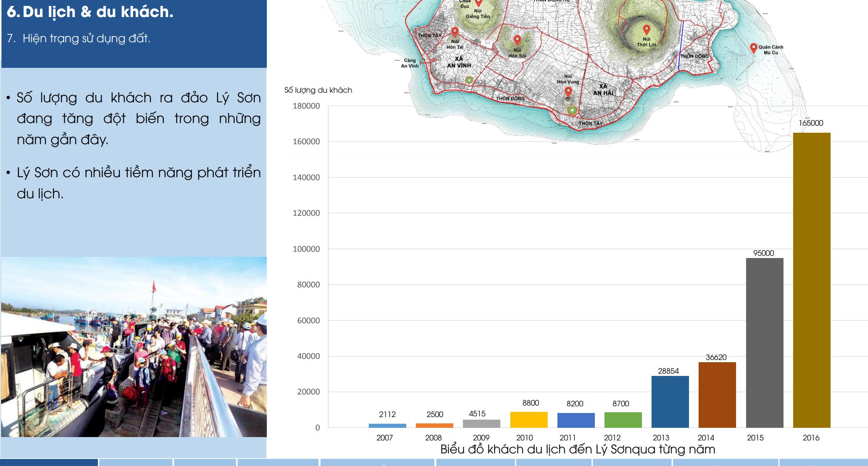868x466 pixels.
Task: Click the blue 2013 bar labeled 28854
Action: (x=670, y=401)
